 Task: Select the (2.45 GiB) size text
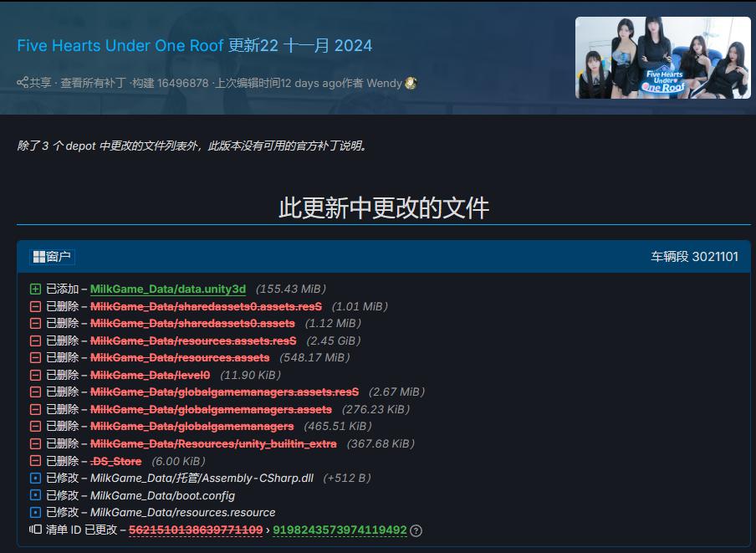334,341
